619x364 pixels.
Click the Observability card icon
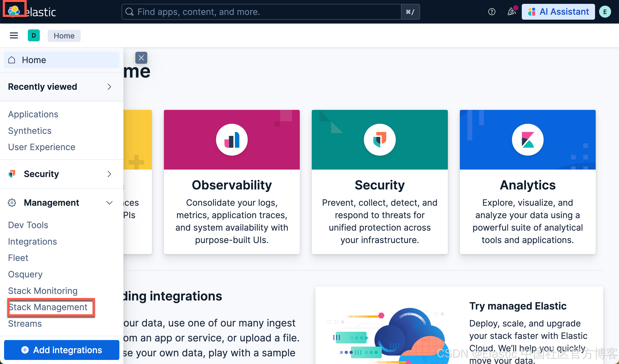click(x=232, y=139)
